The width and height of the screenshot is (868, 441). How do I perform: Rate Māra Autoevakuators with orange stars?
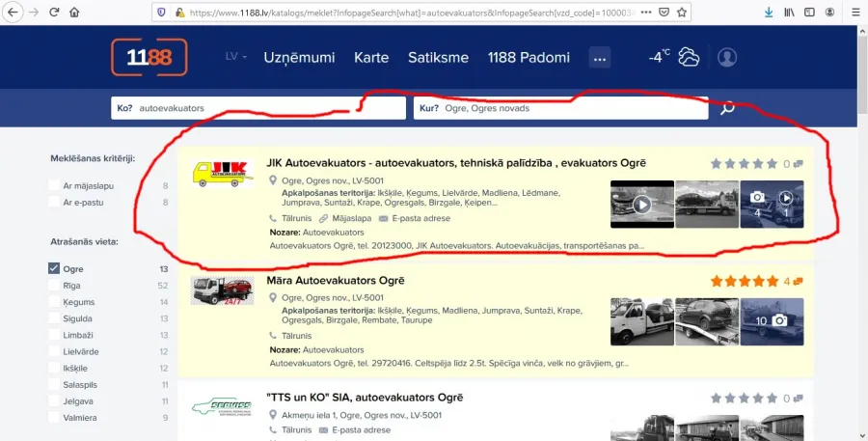click(x=744, y=281)
